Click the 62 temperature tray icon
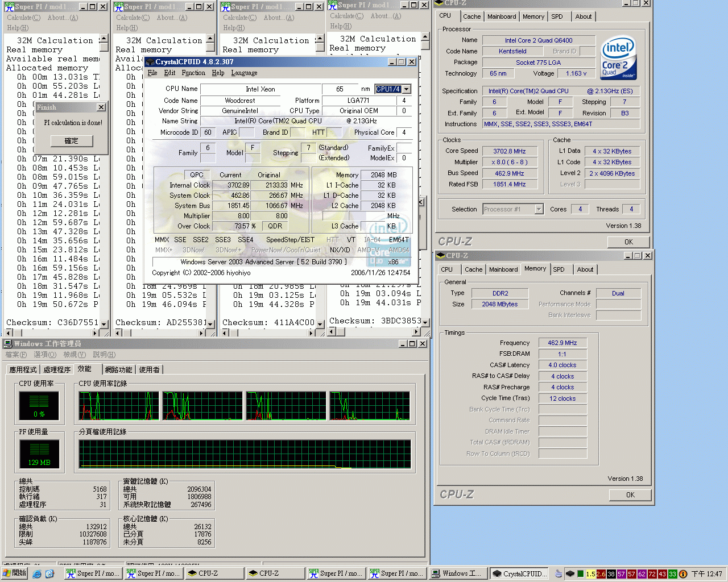 642,574
